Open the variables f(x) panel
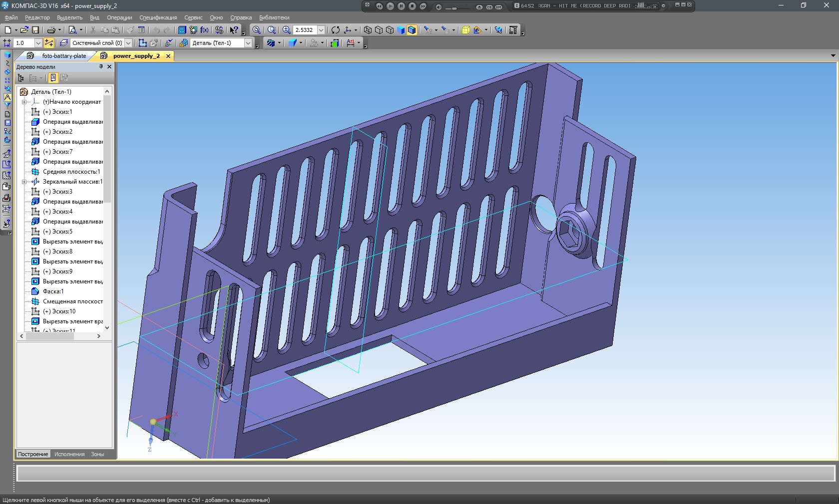The width and height of the screenshot is (839, 504). (204, 30)
